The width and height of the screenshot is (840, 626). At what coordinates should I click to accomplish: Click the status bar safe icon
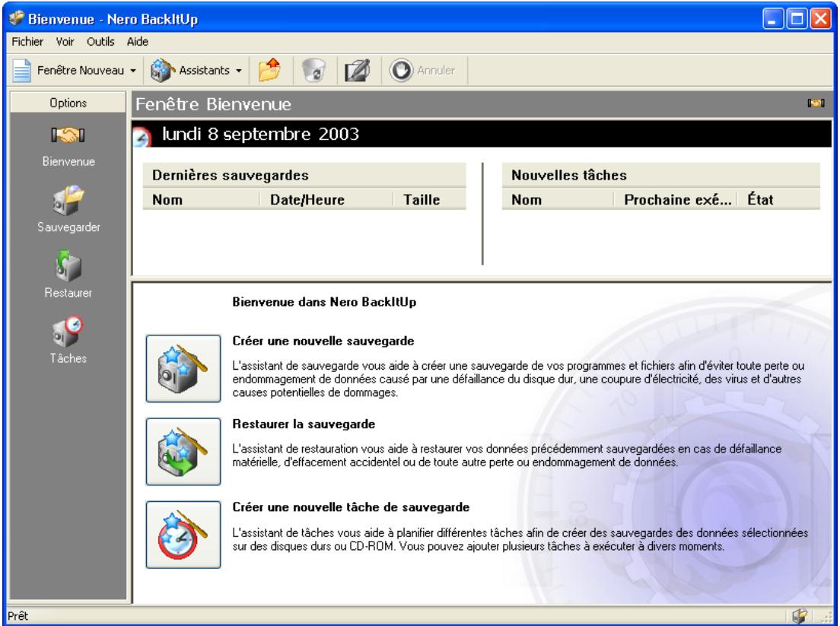[x=800, y=616]
